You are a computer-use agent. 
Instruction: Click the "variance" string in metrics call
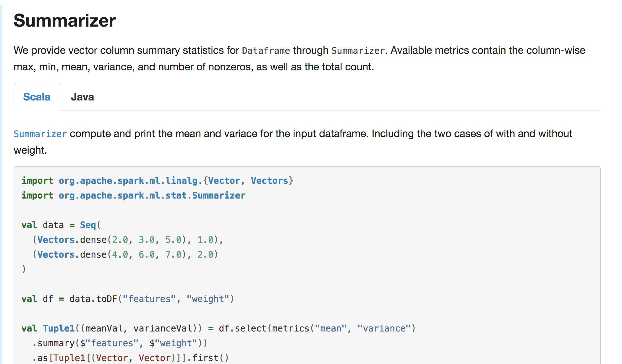pos(384,328)
